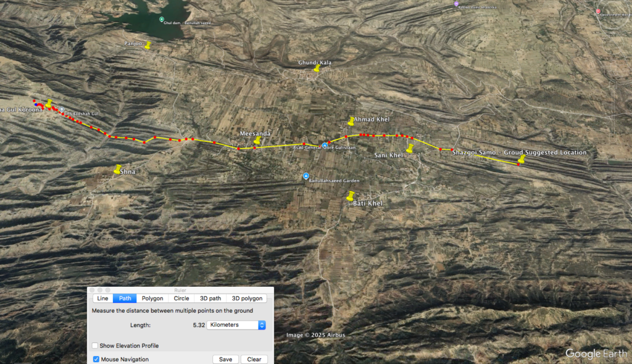
Task: Click the Ahmad Khel label
Action: (x=372, y=119)
